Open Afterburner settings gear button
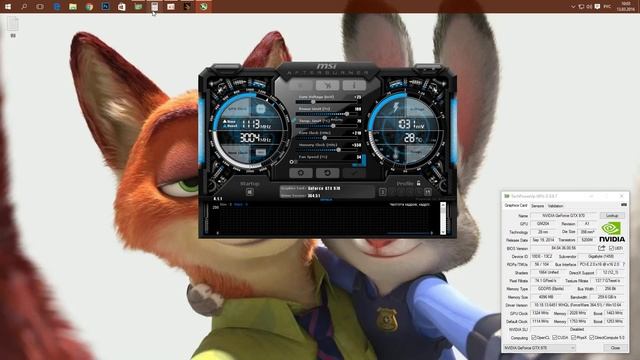This screenshot has height=360, width=640. [x=300, y=173]
